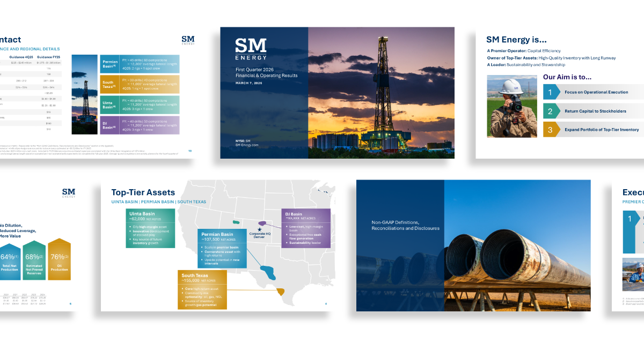Click the purple DJ Basin label on the guidance slide
644x343 pixels.
tap(110, 125)
